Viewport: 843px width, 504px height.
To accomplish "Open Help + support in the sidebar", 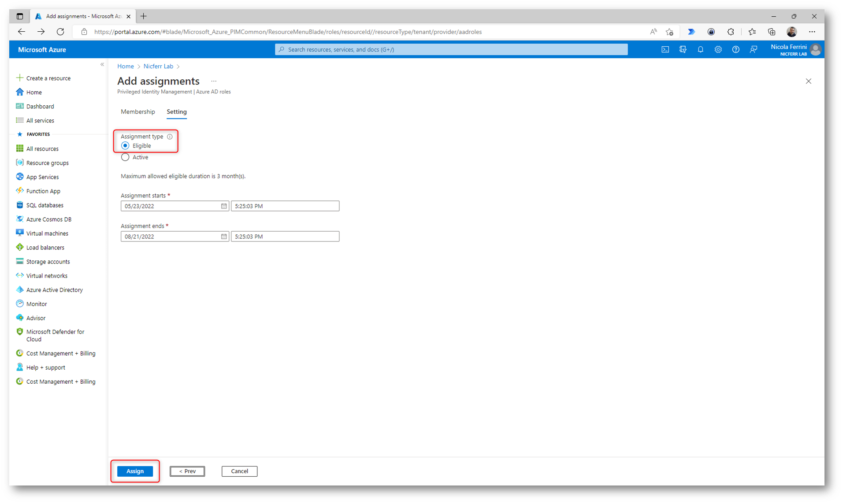I will 45,367.
